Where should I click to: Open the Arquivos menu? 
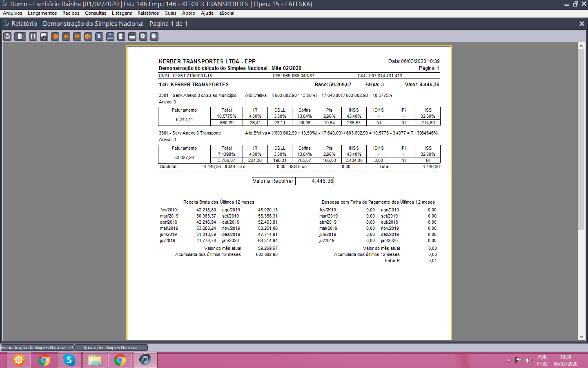tap(13, 13)
